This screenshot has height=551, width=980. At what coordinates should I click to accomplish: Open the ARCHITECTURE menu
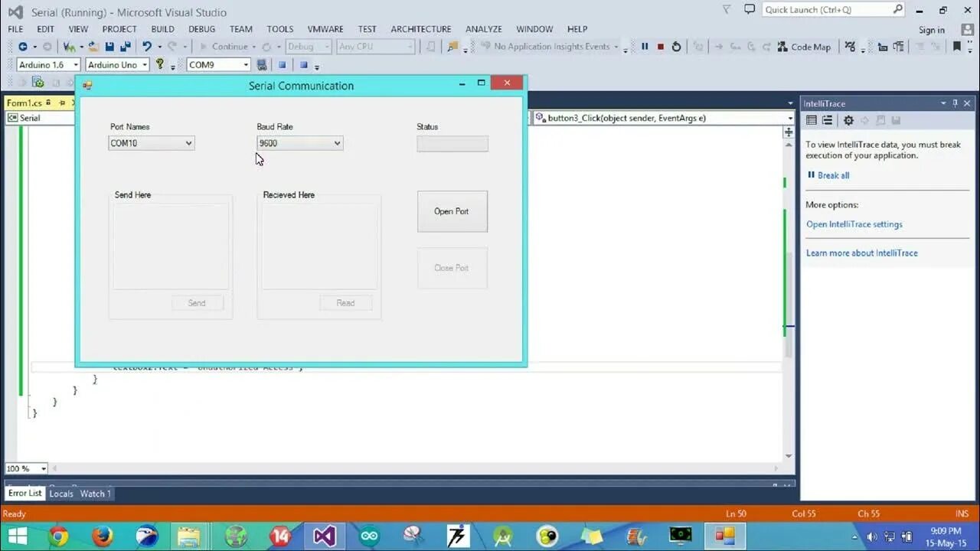pos(421,29)
